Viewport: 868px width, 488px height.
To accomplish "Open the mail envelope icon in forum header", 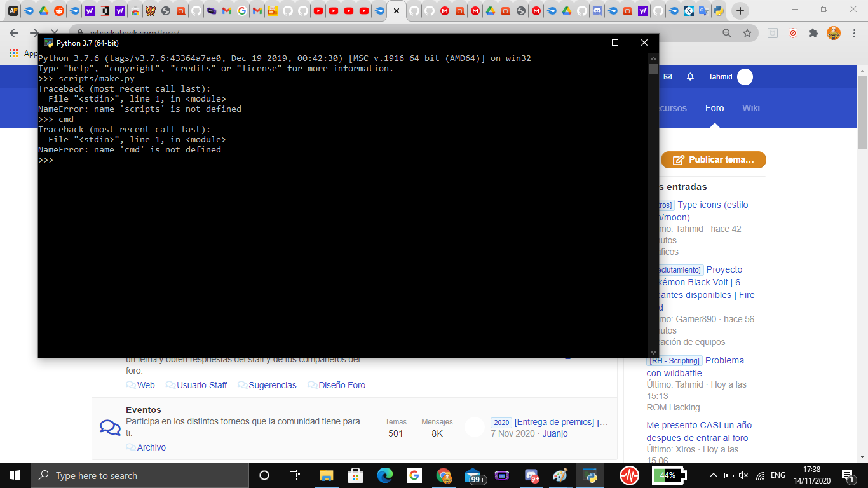I will pos(667,76).
